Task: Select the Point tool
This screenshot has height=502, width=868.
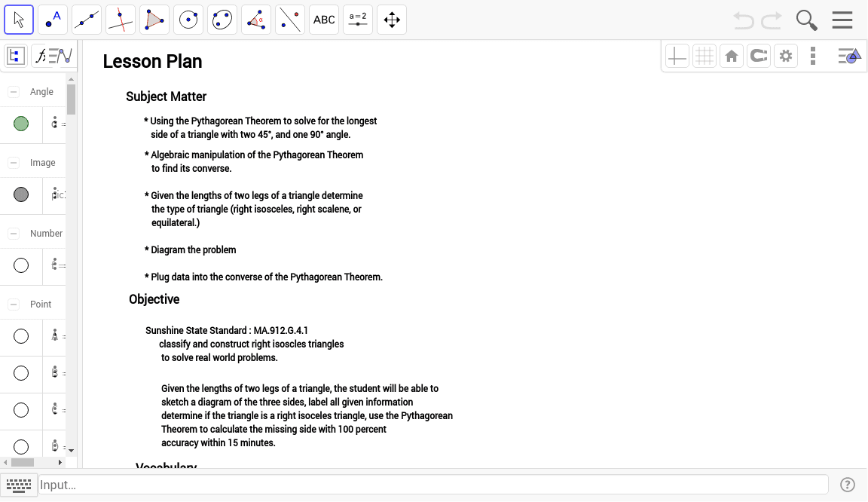Action: [x=53, y=20]
